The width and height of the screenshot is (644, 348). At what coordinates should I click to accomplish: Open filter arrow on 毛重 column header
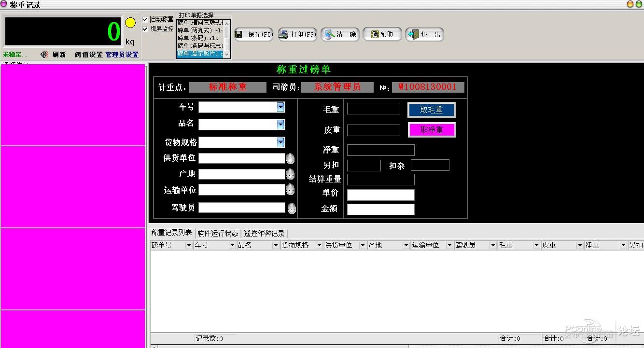[536, 245]
